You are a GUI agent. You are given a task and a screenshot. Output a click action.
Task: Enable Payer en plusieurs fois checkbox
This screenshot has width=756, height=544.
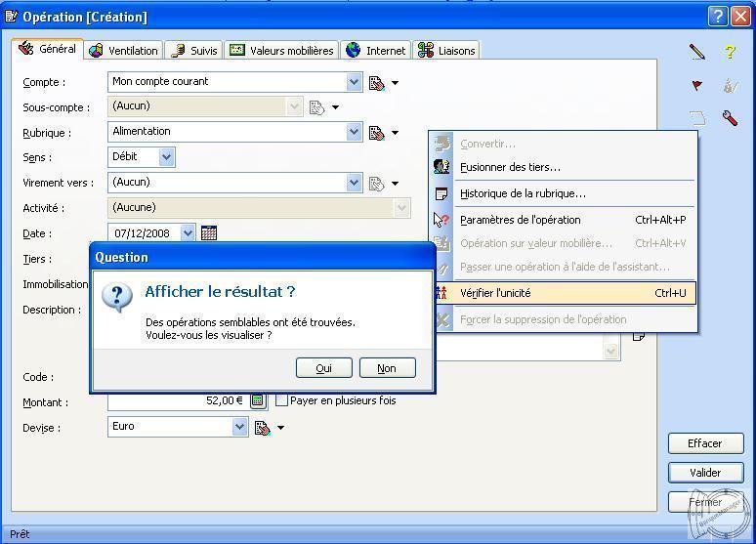[282, 400]
